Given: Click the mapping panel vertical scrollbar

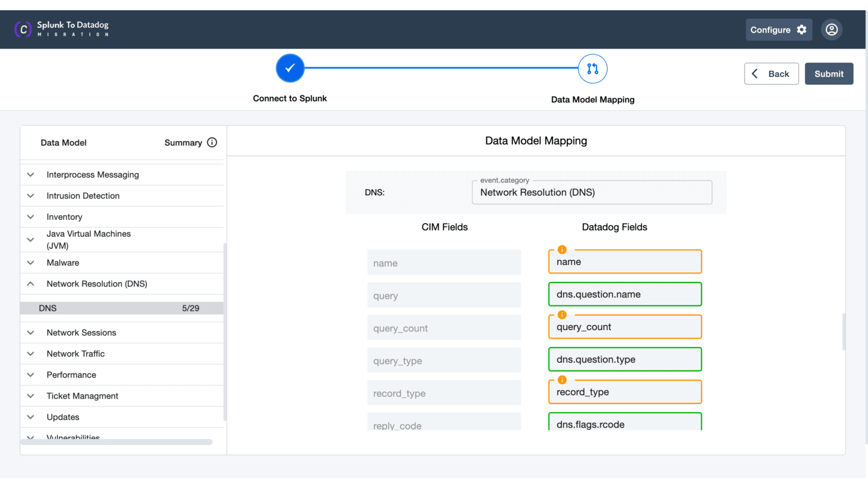Looking at the screenshot, I should tap(844, 331).
